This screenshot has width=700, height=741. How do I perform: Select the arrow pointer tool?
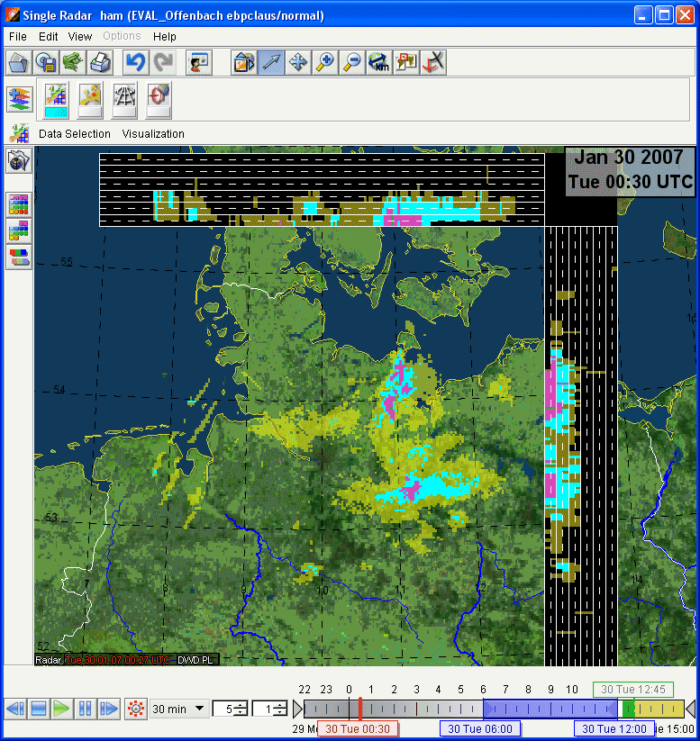pyautogui.click(x=271, y=62)
